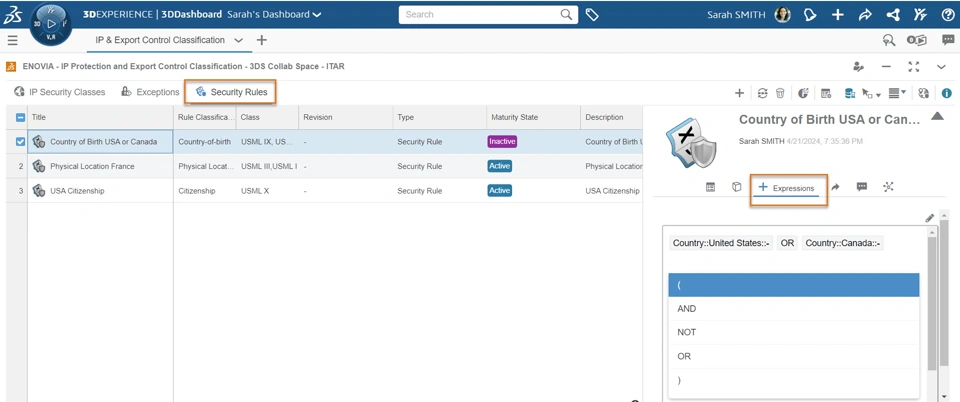Choose AND from operator list
This screenshot has width=960, height=402.
[794, 309]
